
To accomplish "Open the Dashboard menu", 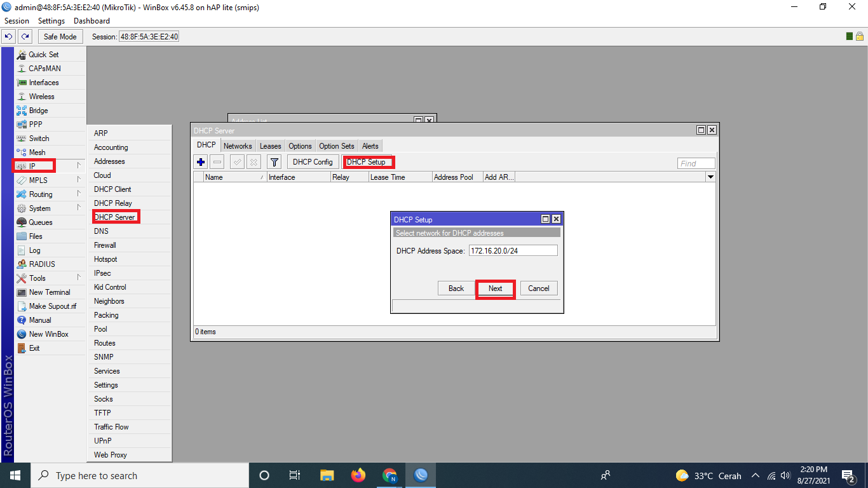I will 92,21.
